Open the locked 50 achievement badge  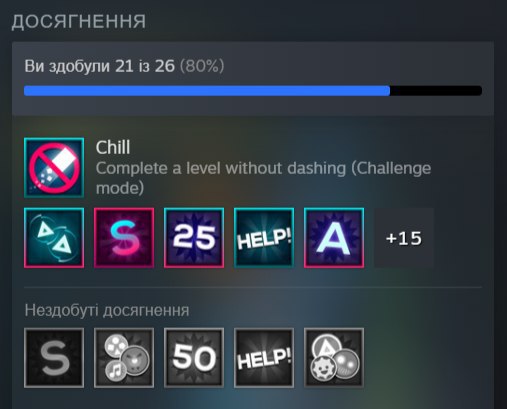(194, 358)
